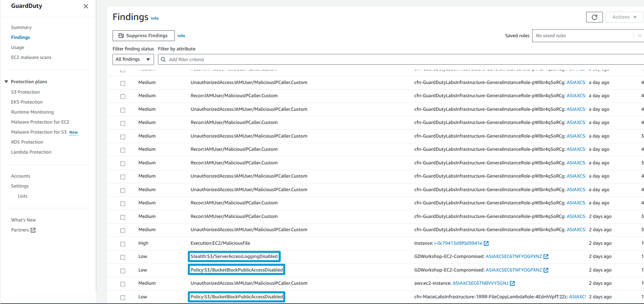
Task: Check the Execution:EC2/MaliciousFile finding checkbox
Action: tap(123, 244)
